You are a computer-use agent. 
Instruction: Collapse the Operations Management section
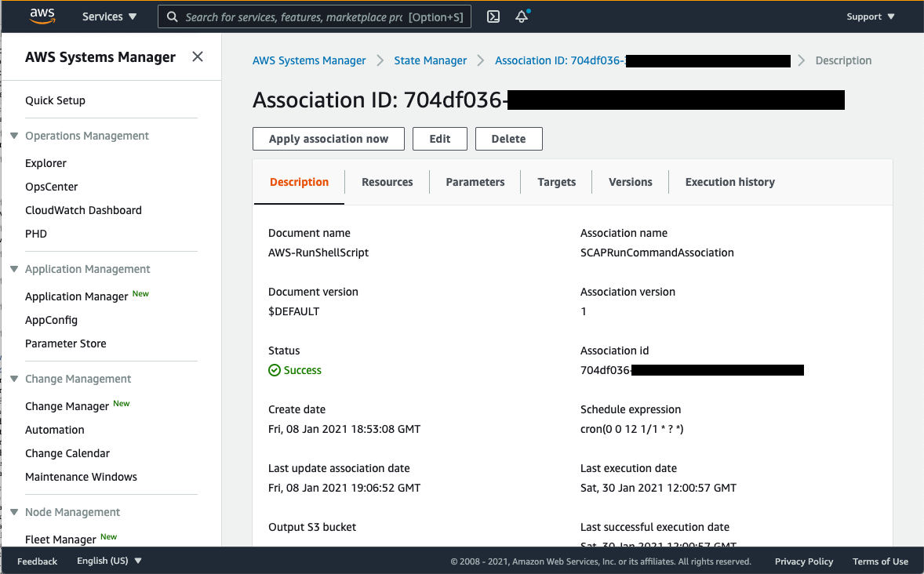pos(13,135)
